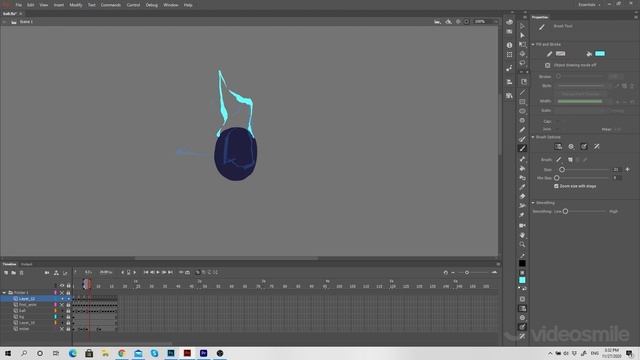Select the Free Transform tool
This screenshot has height=360, width=640.
(x=522, y=44)
